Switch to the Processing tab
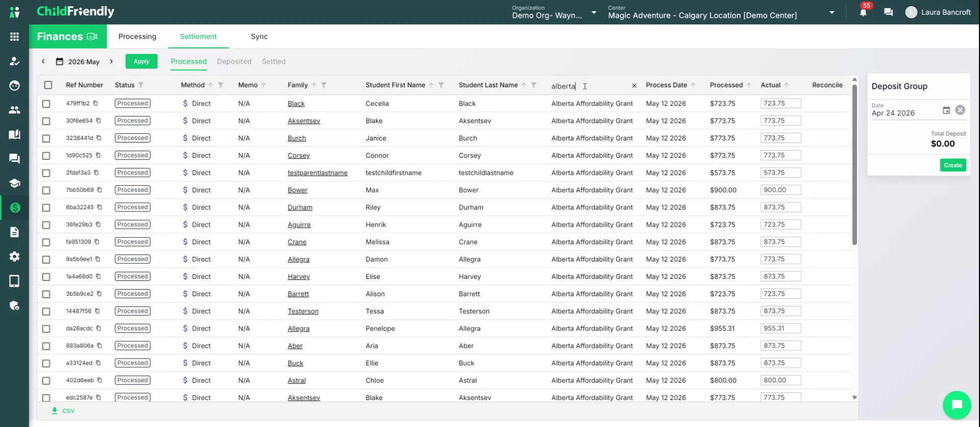 tap(137, 37)
